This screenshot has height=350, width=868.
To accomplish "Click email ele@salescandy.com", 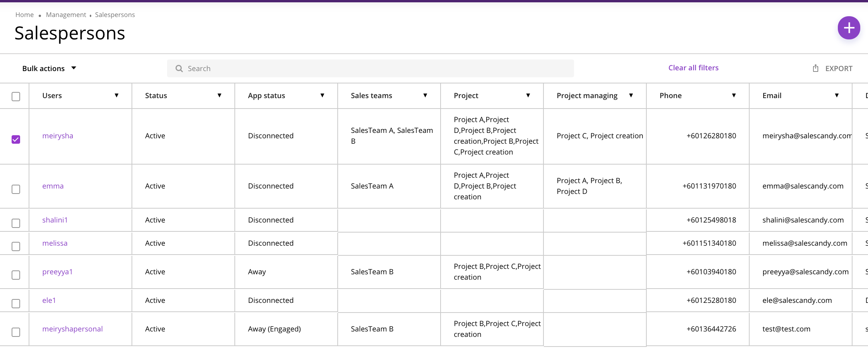I will (797, 300).
